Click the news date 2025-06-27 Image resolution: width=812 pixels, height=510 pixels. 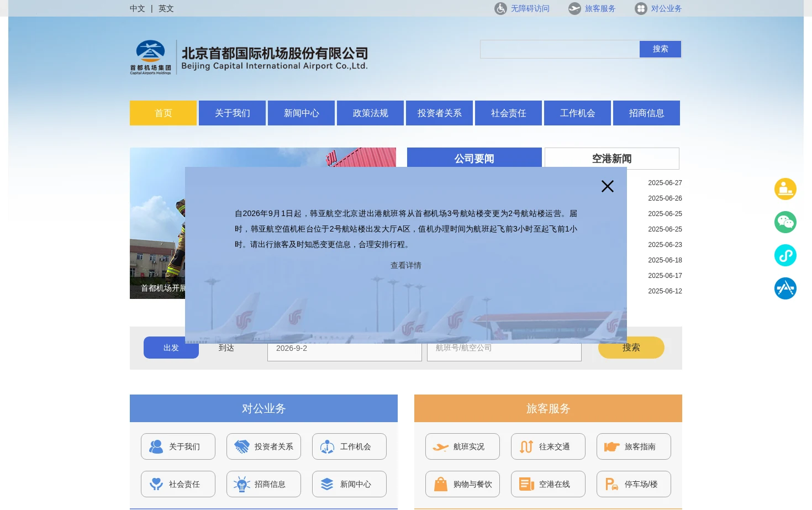(x=665, y=183)
